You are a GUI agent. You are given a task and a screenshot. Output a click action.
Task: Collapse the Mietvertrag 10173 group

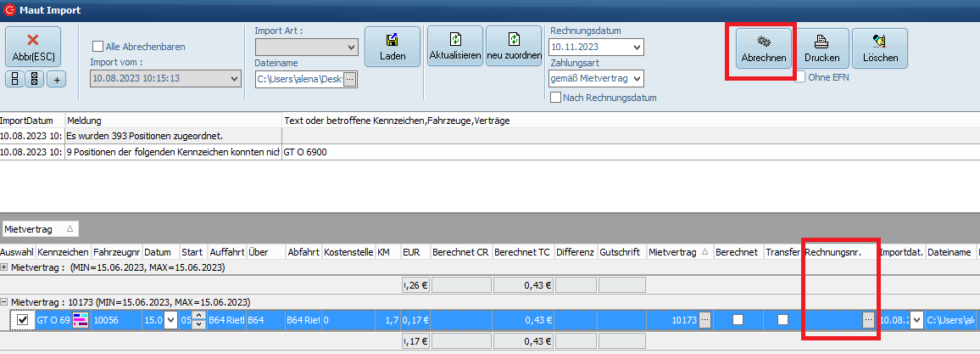5,302
